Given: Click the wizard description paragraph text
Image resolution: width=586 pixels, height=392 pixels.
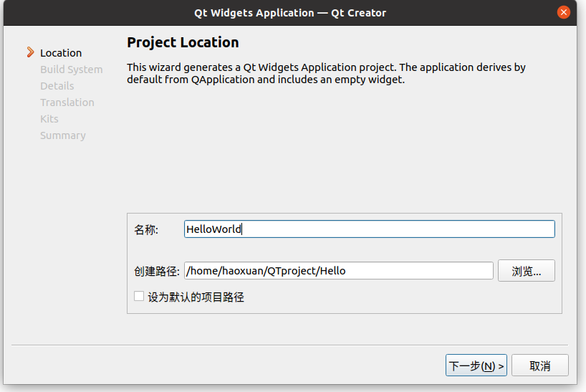Looking at the screenshot, I should pos(326,73).
